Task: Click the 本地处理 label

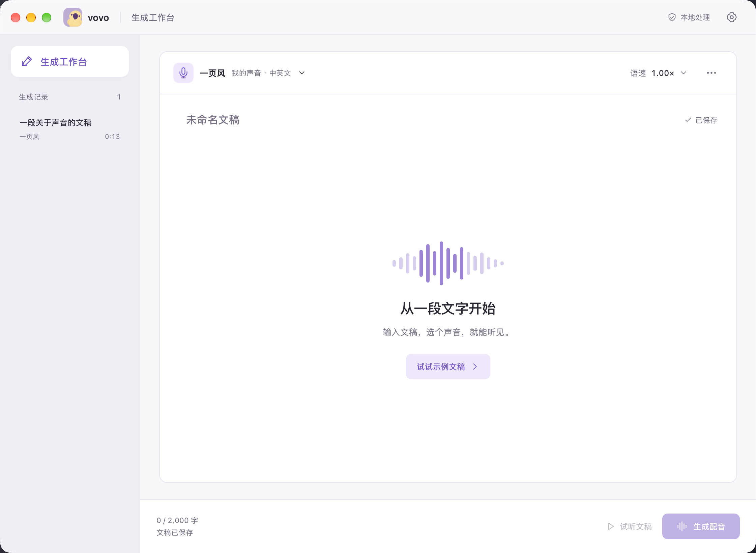Action: [695, 17]
